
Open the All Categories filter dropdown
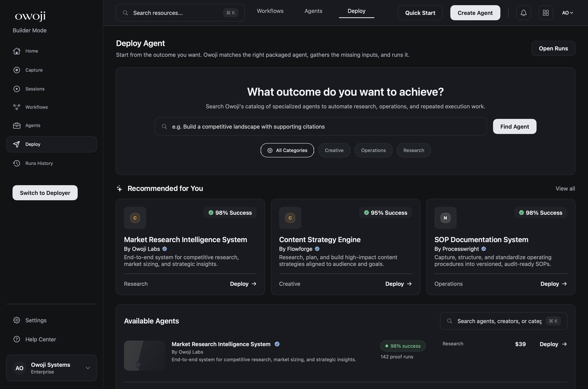point(287,150)
